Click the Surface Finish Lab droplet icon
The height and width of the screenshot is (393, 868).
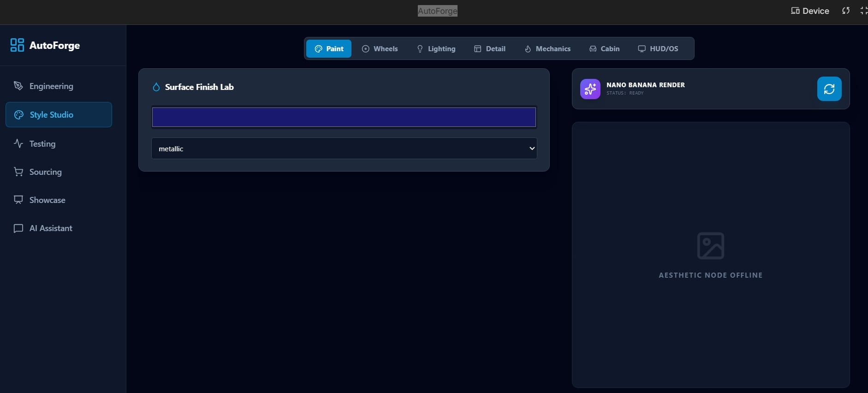coord(156,87)
